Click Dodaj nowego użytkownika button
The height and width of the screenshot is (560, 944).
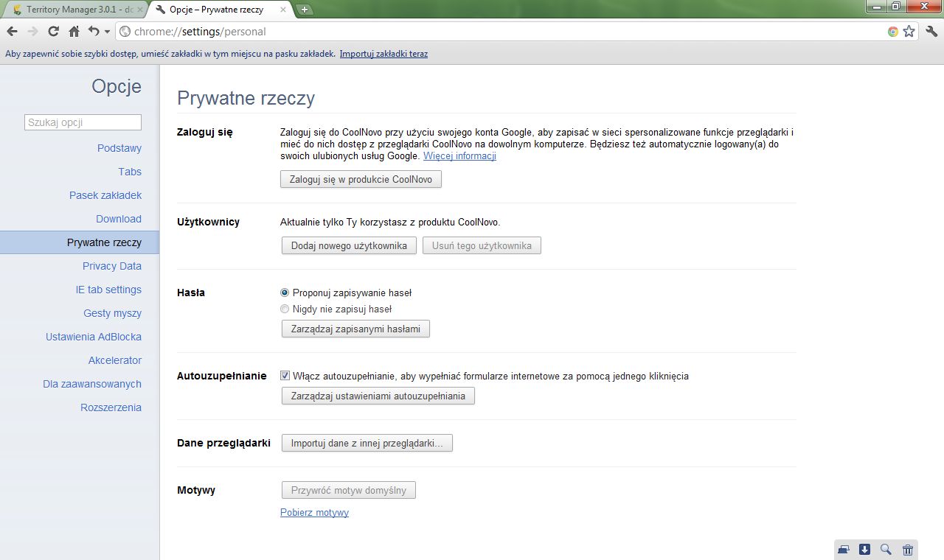(349, 245)
